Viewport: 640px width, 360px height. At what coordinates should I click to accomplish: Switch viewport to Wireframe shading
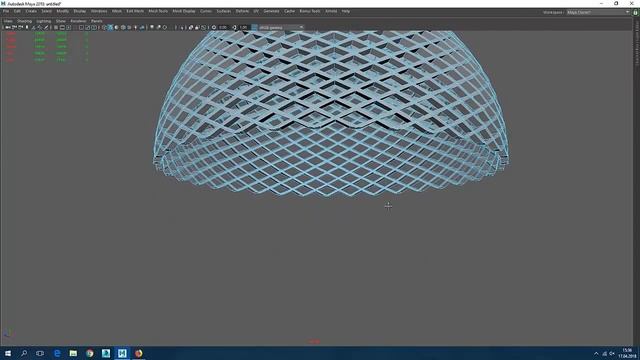[x=104, y=27]
